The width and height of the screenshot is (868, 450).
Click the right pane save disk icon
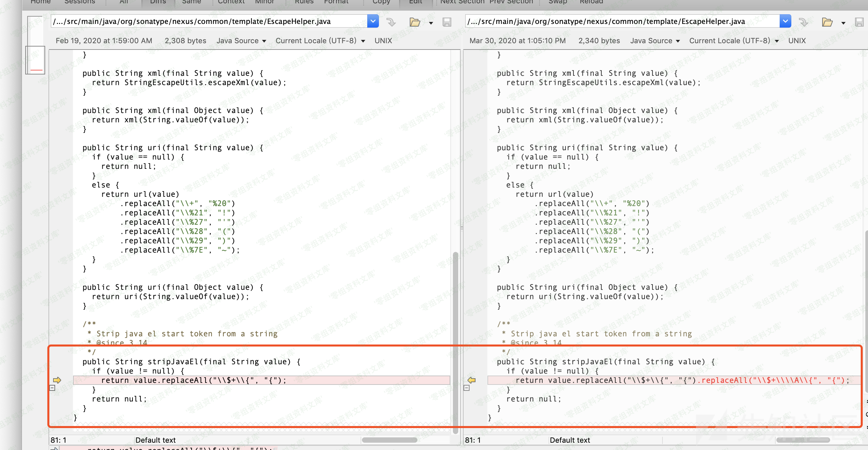(859, 22)
